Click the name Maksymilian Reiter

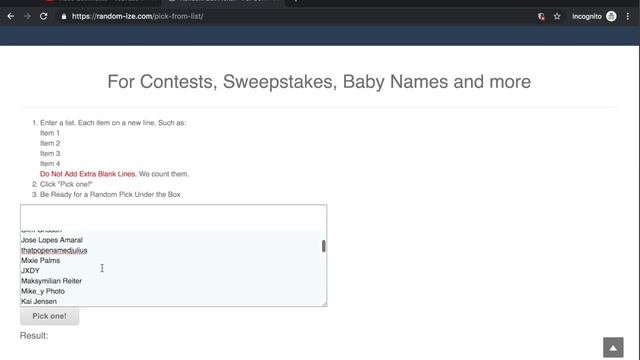tap(51, 281)
